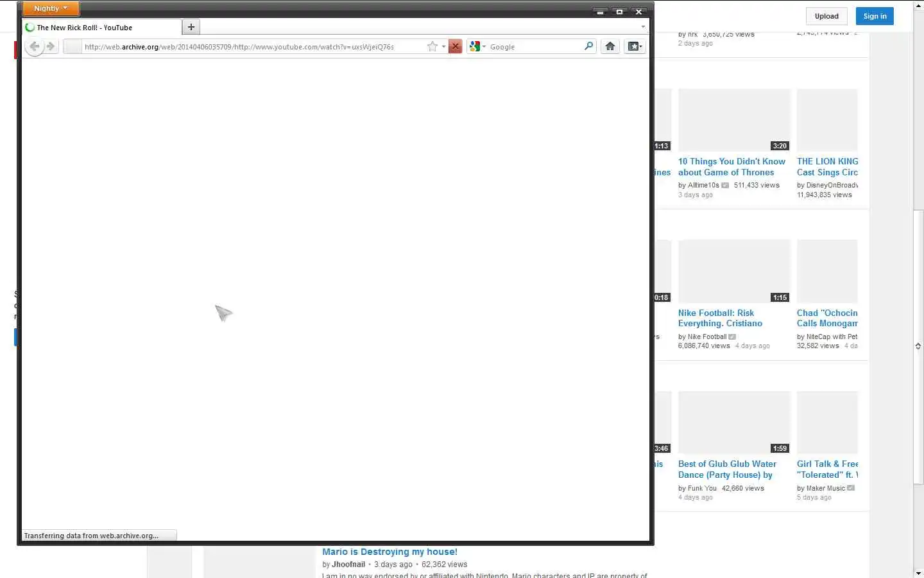Open the bookmarks menu button
This screenshot has width=924, height=578.
pos(635,46)
